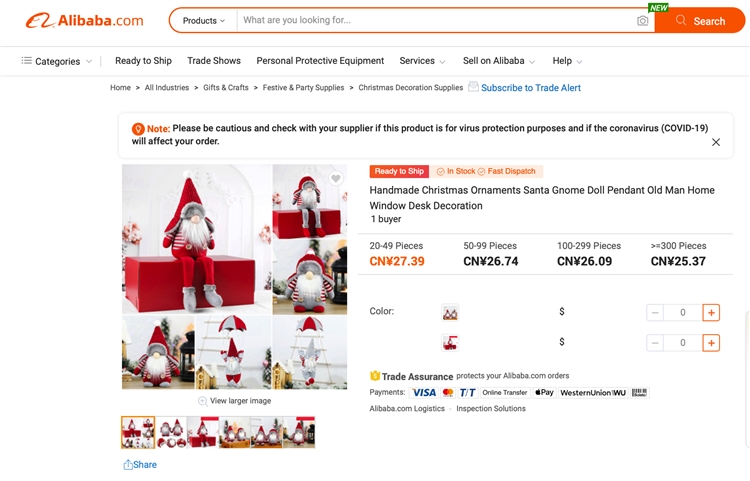Viewport: 750px width, 481px height.
Task: Click the orange Search button
Action: pos(700,21)
